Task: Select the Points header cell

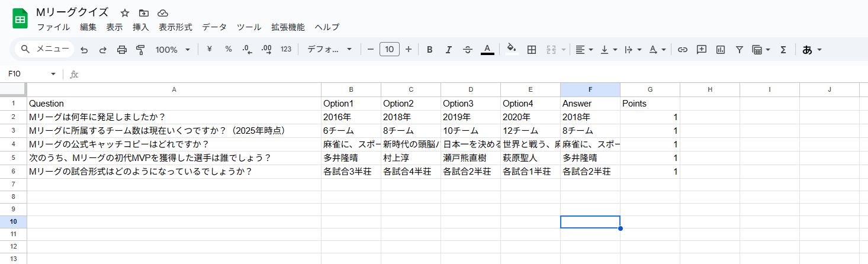Action: tap(650, 103)
